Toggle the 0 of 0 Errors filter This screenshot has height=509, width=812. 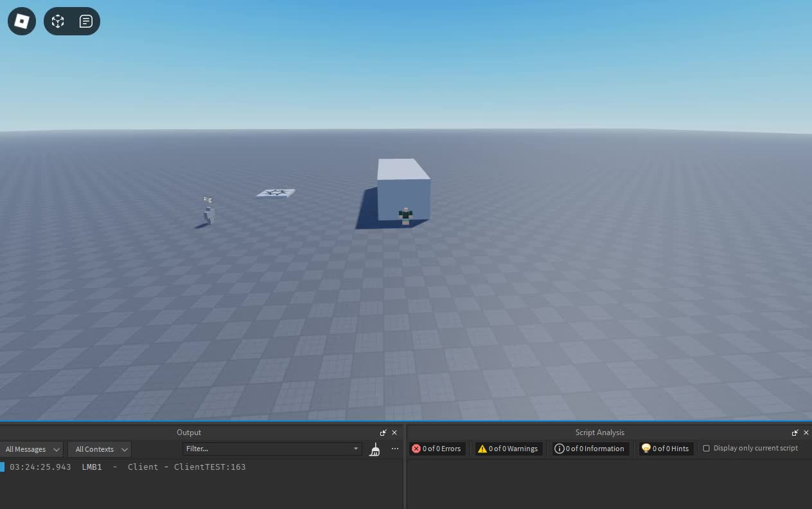pos(437,449)
